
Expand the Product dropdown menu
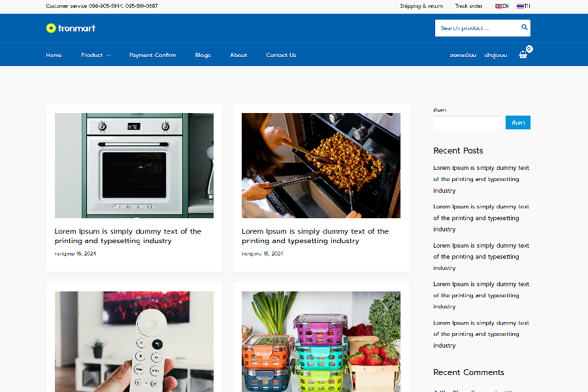[95, 55]
